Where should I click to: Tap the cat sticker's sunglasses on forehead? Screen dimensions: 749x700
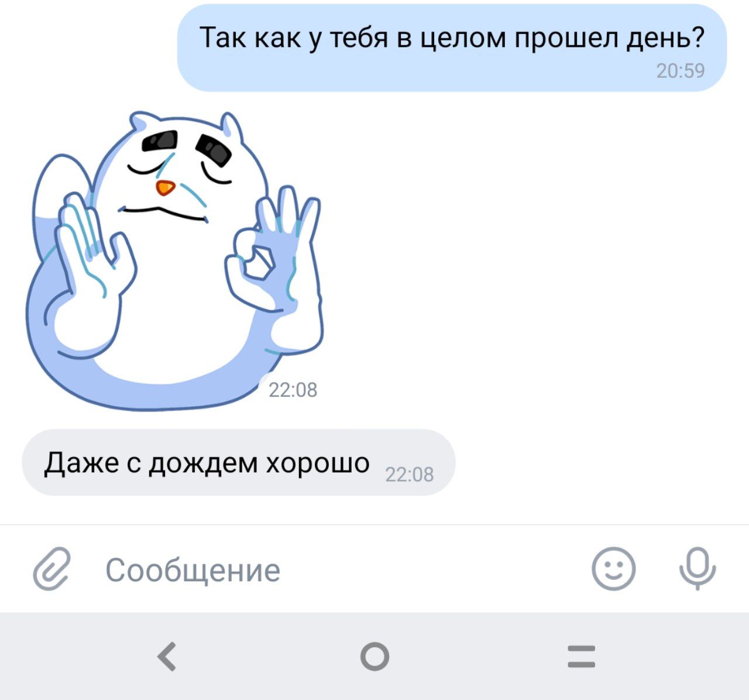tap(187, 146)
